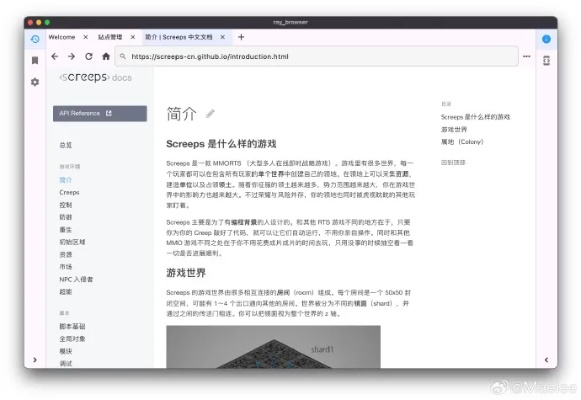Jump to 游戏世界 in table of contents
The image size is (581, 400).
point(454,129)
